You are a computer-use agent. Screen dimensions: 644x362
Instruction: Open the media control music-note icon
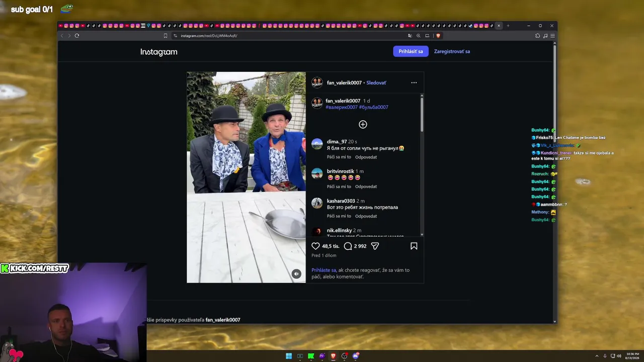(545, 36)
